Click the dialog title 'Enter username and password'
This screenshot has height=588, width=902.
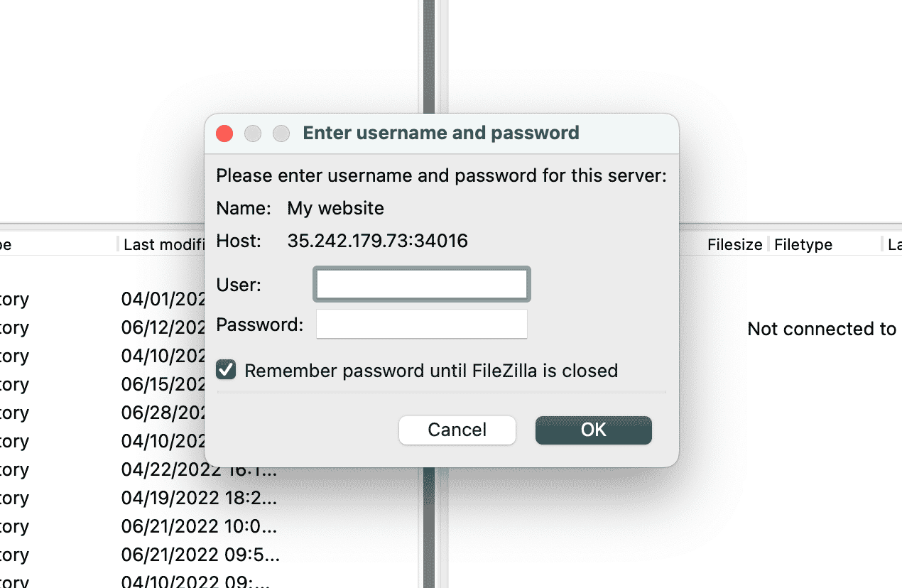(x=441, y=133)
